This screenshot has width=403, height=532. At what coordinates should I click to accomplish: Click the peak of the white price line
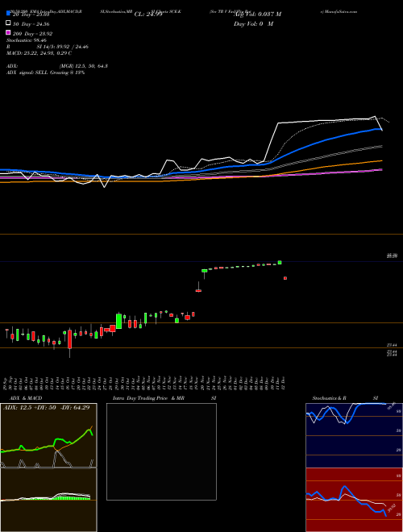click(x=375, y=116)
